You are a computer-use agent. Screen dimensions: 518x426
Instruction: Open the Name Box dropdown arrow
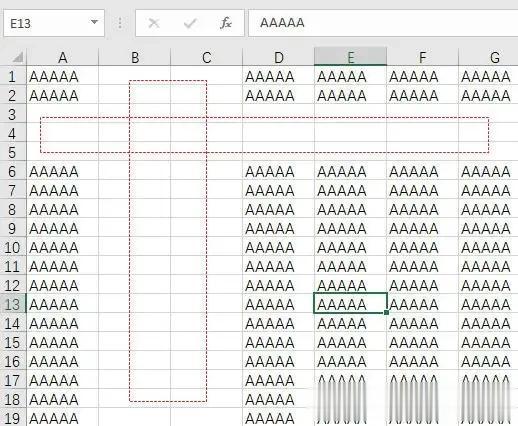coord(94,22)
